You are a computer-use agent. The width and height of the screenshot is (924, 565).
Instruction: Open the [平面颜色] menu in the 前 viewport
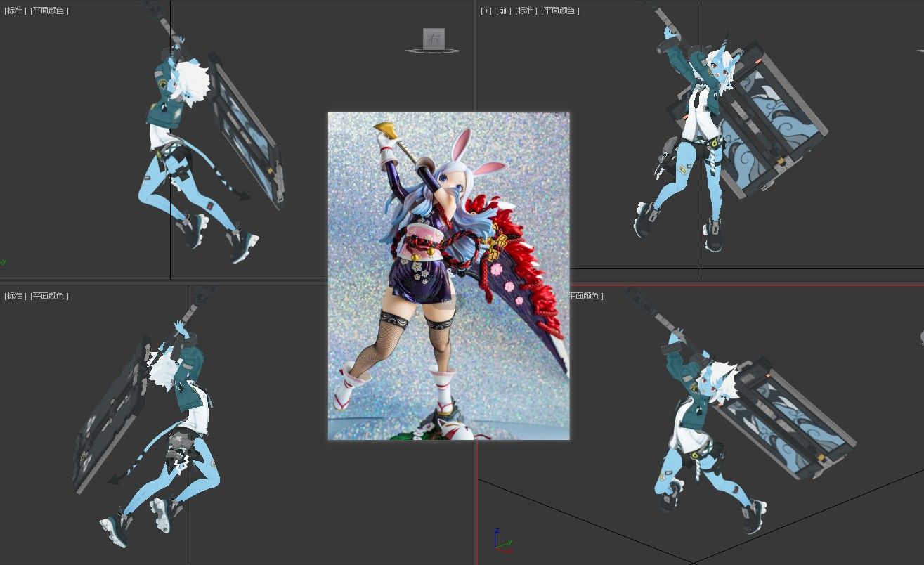point(560,11)
